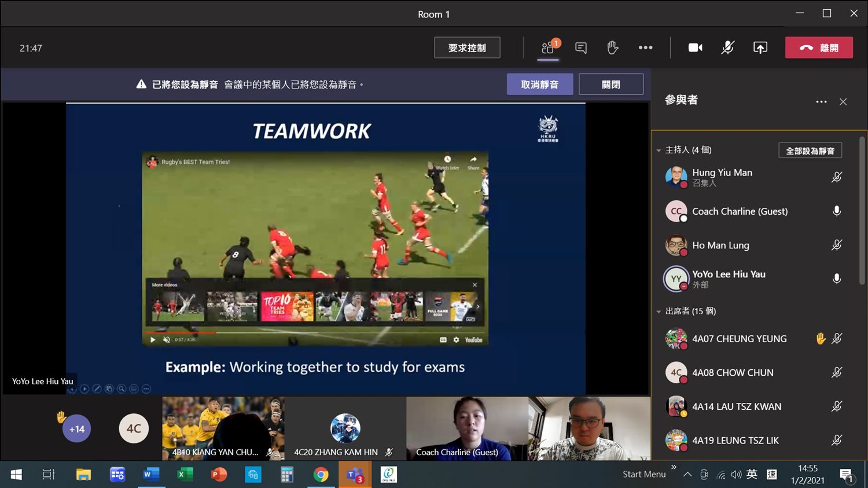Open participants panel more options ellipsis
The image size is (868, 488).
pos(821,101)
